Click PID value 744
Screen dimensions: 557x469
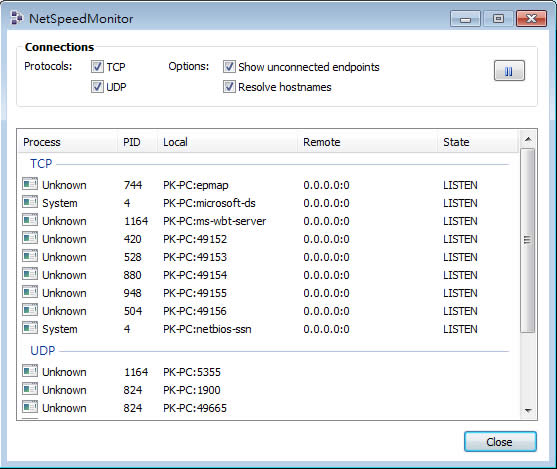coord(133,185)
